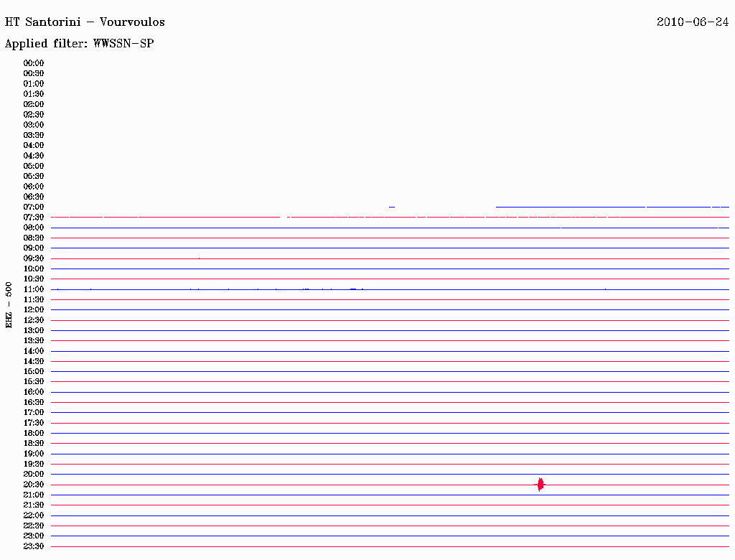Image resolution: width=735 pixels, height=560 pixels.
Task: Click the 01:00 time label
Action: click(34, 83)
